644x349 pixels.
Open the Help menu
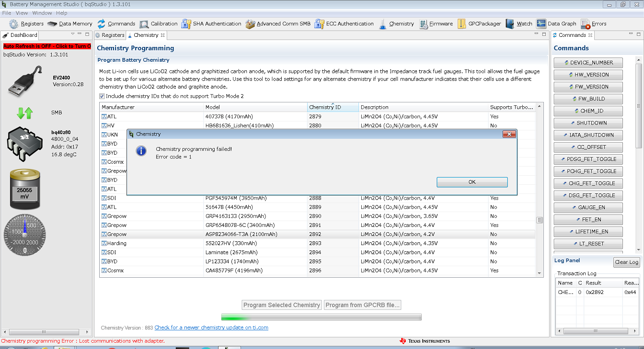(62, 13)
